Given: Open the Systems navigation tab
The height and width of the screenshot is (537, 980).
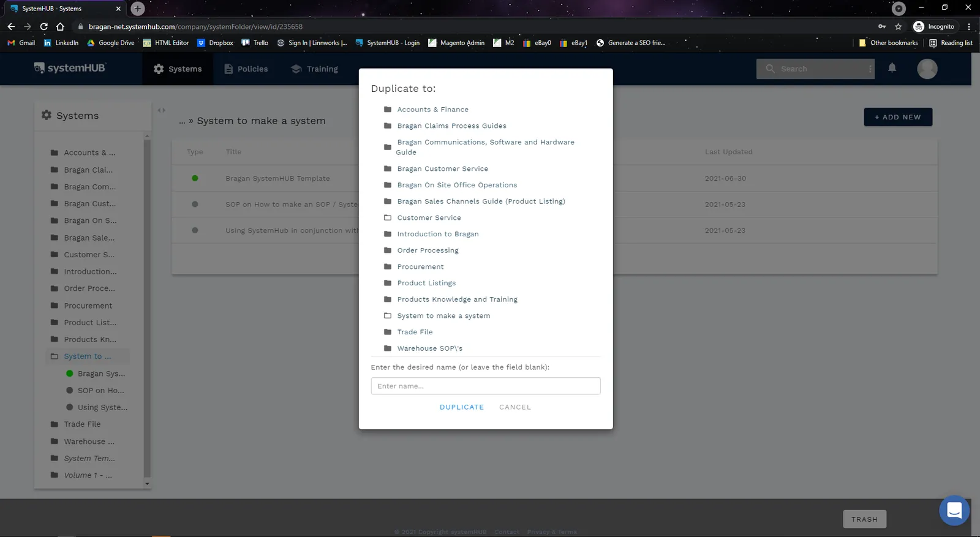Looking at the screenshot, I should tap(178, 69).
